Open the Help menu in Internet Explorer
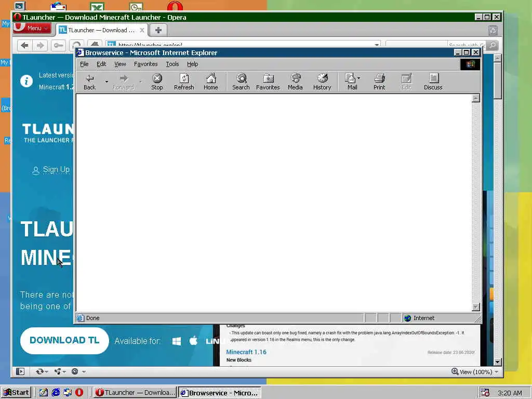Viewport: 532px width, 399px height. coord(192,64)
